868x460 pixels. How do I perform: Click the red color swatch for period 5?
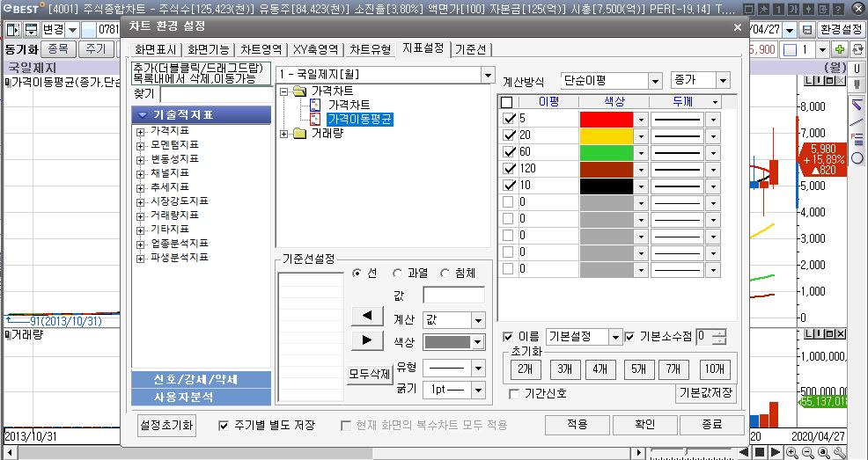607,119
